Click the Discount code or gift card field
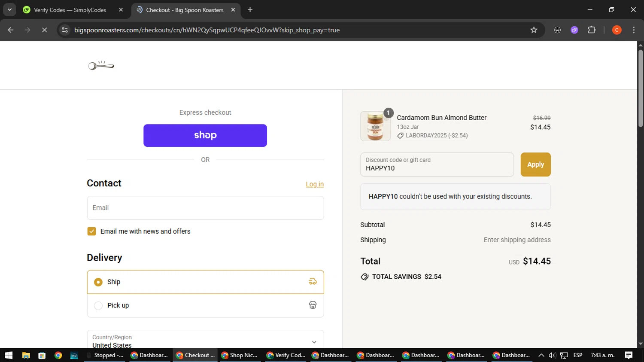Image resolution: width=644 pixels, height=362 pixels. tap(437, 164)
